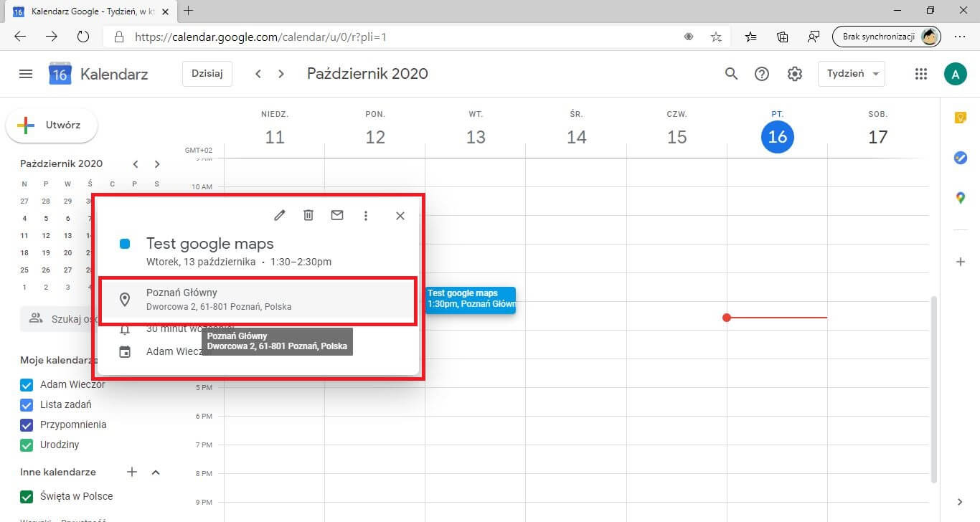Refresh the browser page
This screenshot has width=980, height=522.
coord(83,37)
